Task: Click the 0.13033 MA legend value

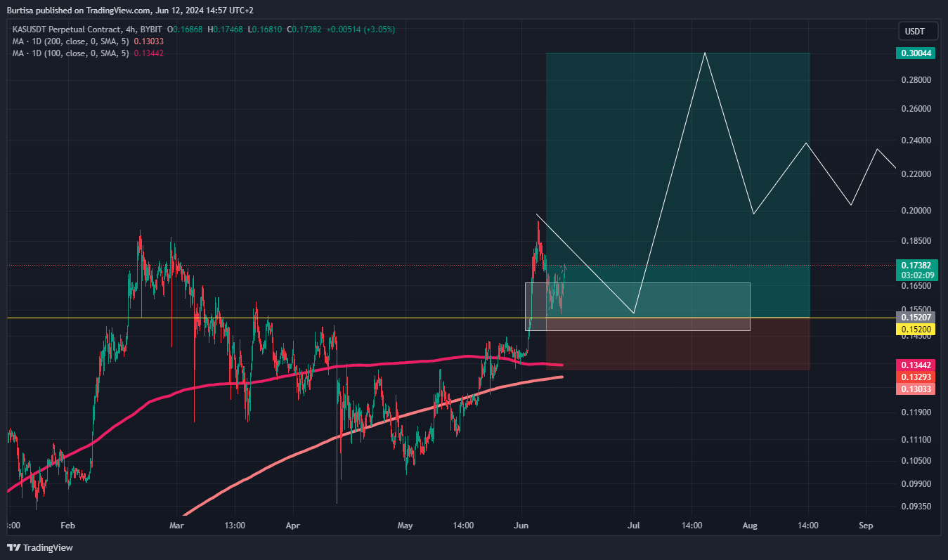Action: (x=148, y=41)
